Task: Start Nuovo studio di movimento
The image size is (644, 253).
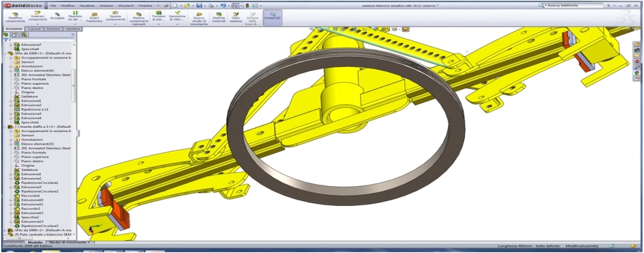Action: pos(199,19)
